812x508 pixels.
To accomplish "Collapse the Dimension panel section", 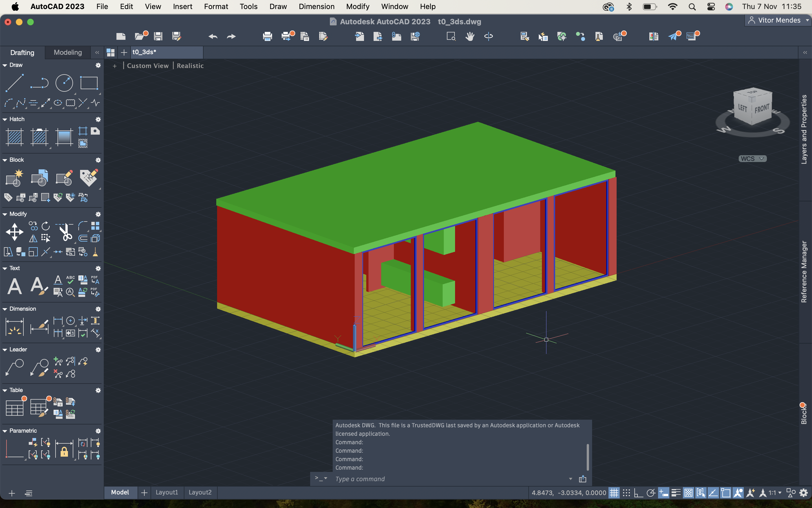I will [x=5, y=309].
